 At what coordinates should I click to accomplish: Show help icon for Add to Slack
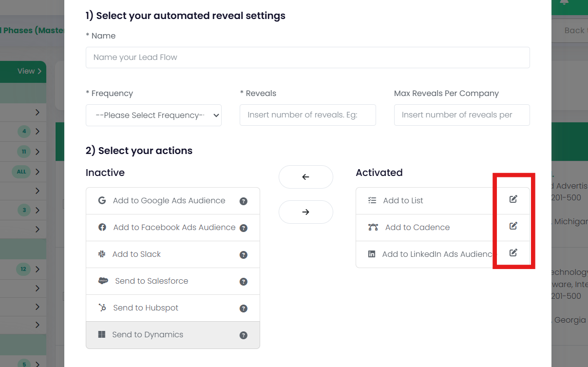[244, 255]
